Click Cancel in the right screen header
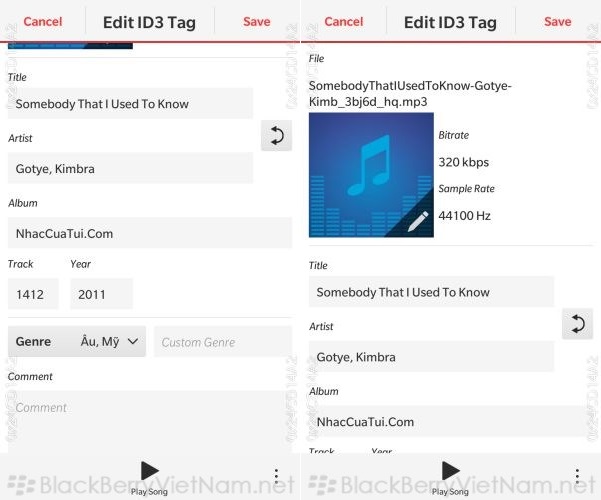This screenshot has height=500, width=601. 343,21
